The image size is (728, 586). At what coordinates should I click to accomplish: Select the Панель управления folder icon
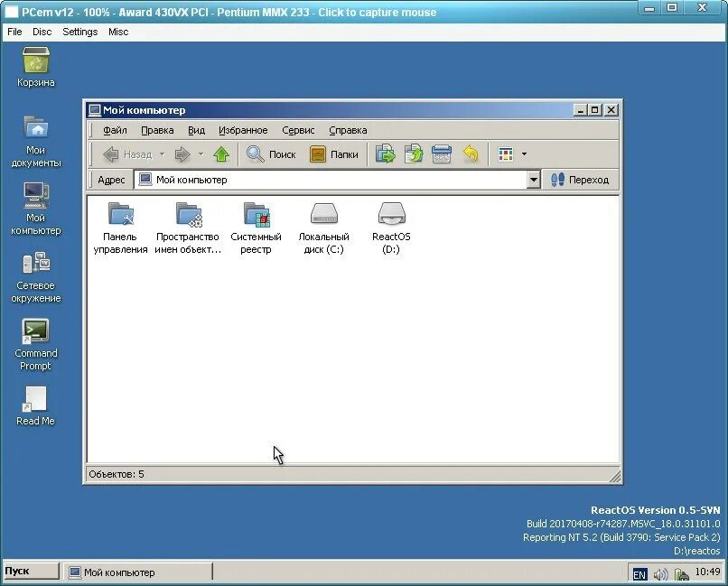click(x=120, y=228)
